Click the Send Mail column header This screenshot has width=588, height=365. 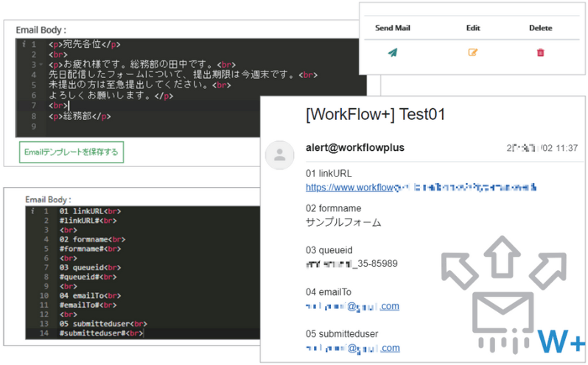pos(393,28)
